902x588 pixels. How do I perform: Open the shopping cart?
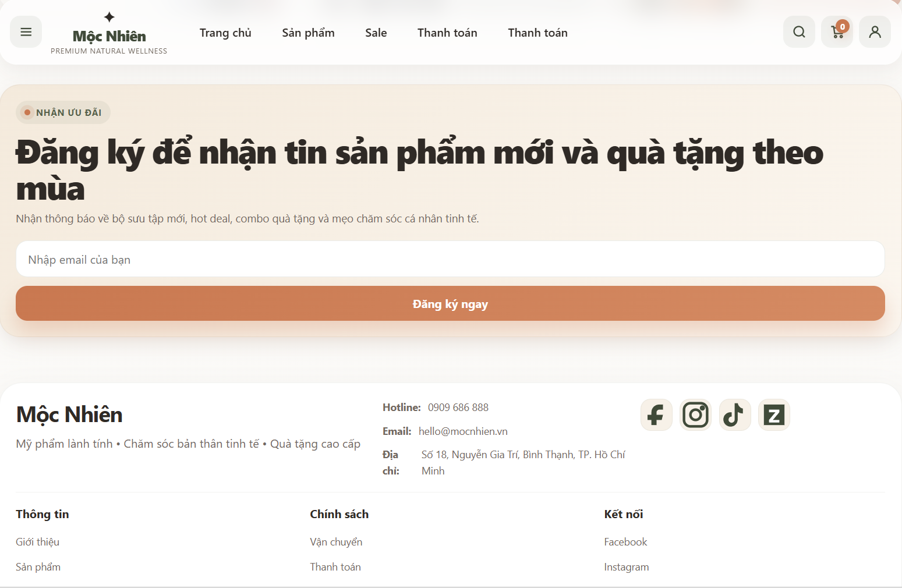coord(837,31)
